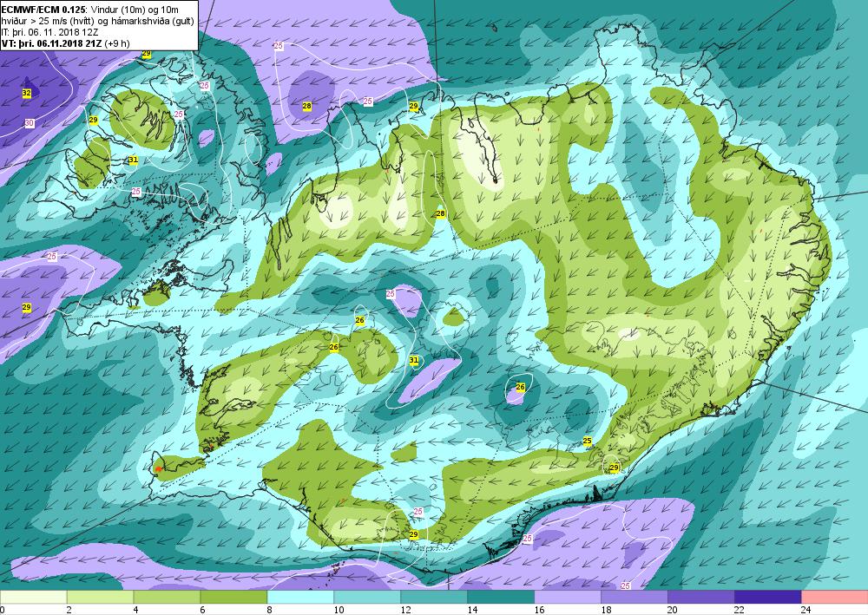The height and width of the screenshot is (615, 868).
Task: Select legend scale number 8
Action: click(270, 610)
